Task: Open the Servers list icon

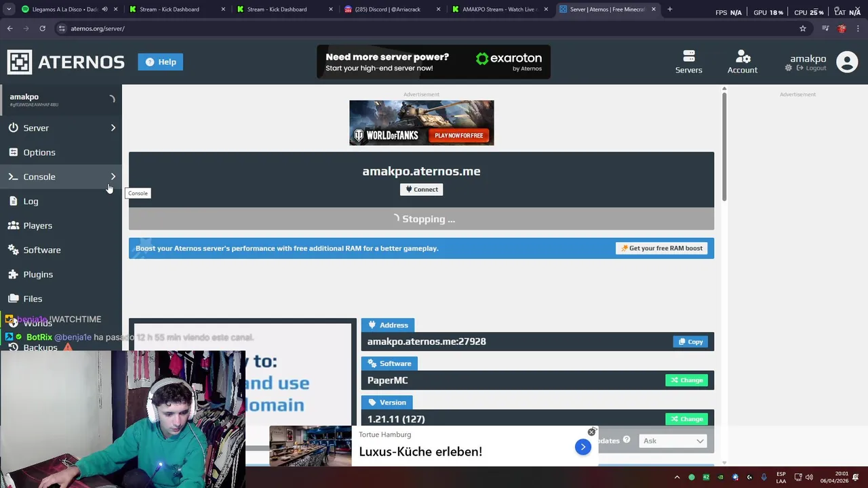Action: [x=688, y=62]
